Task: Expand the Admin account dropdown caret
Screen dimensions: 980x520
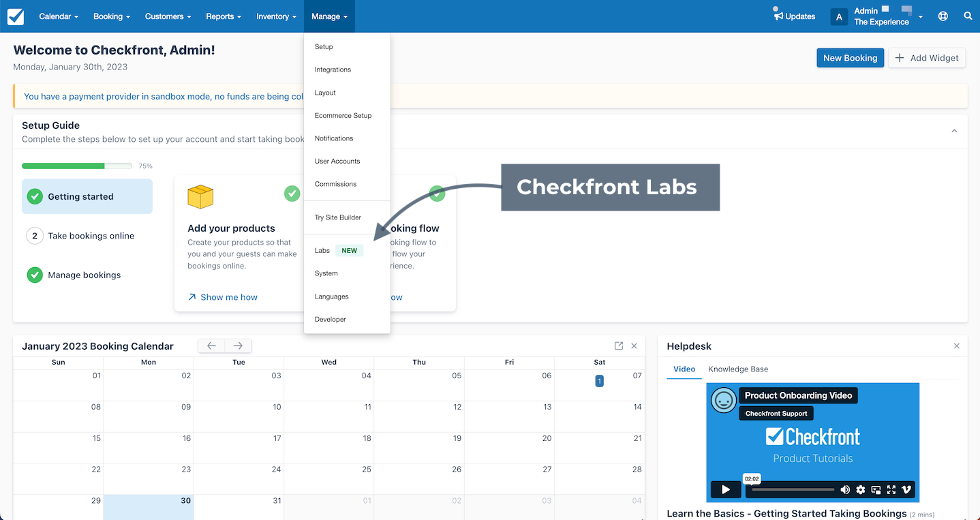Action: (x=921, y=17)
